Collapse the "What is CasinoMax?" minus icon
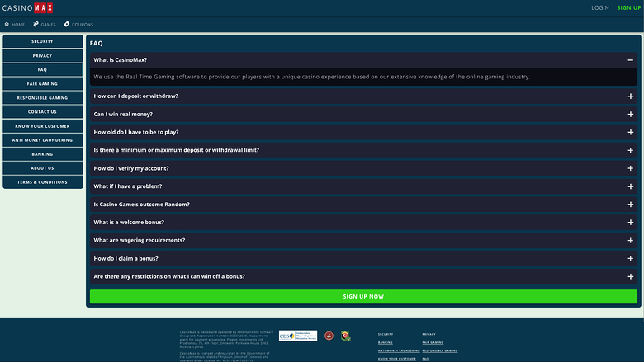Screen dimensions: 644x362 tap(631, 60)
